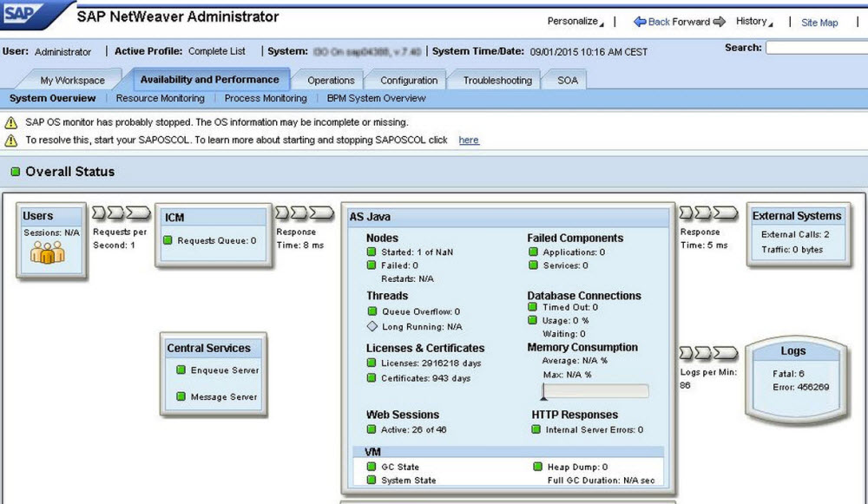The width and height of the screenshot is (868, 504).
Task: Open the Logs panel header
Action: click(x=793, y=350)
